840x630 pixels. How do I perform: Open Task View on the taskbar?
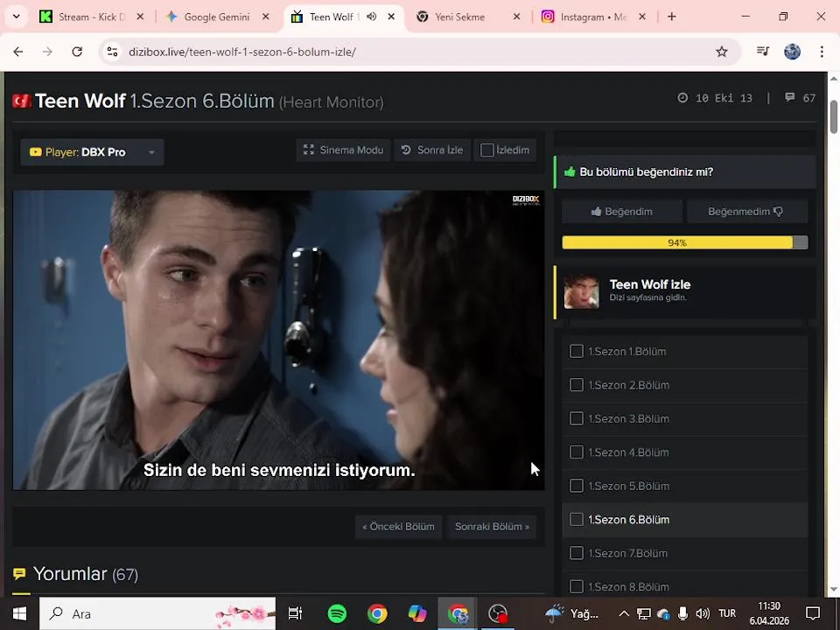(x=295, y=613)
